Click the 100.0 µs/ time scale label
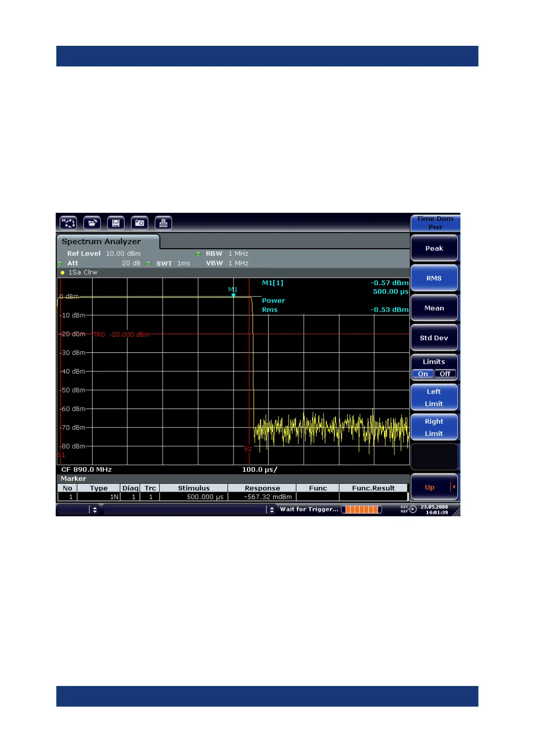Viewport: 535px width, 756px height. click(260, 470)
